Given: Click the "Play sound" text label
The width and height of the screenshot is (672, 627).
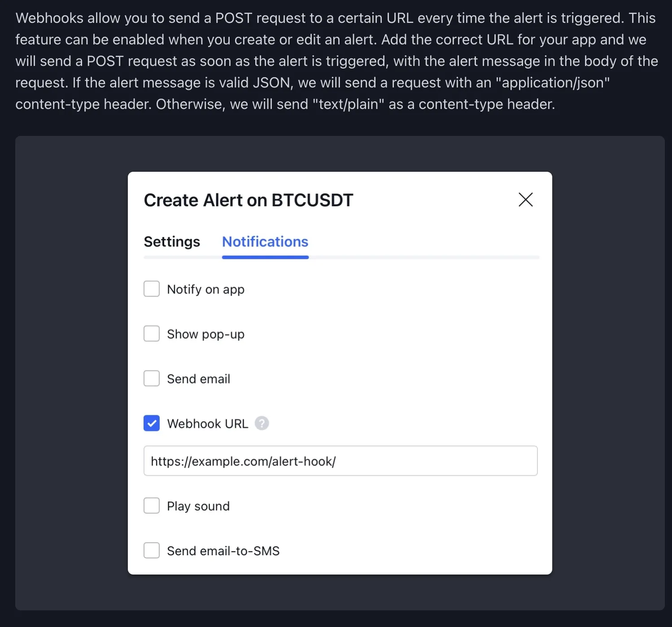Looking at the screenshot, I should [198, 506].
